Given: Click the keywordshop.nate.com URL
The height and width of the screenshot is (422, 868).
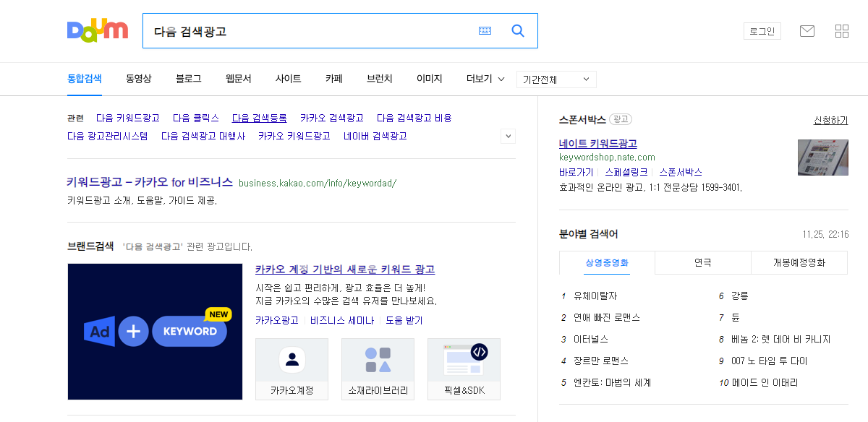Looking at the screenshot, I should click(607, 158).
